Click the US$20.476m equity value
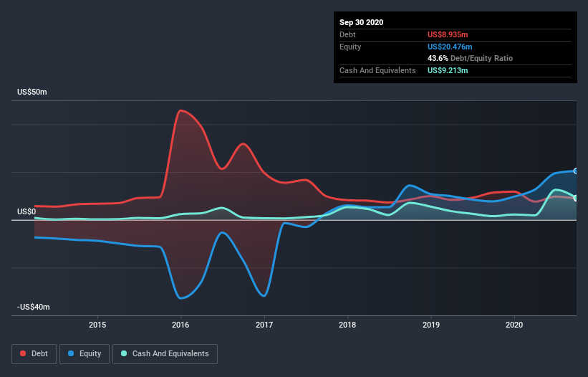Screen dimensions: 588x377 [450, 47]
